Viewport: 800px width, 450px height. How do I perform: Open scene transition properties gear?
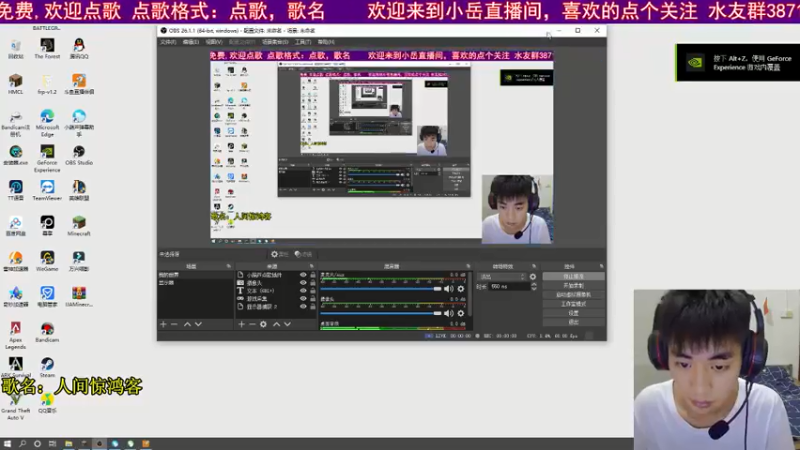pyautogui.click(x=533, y=277)
